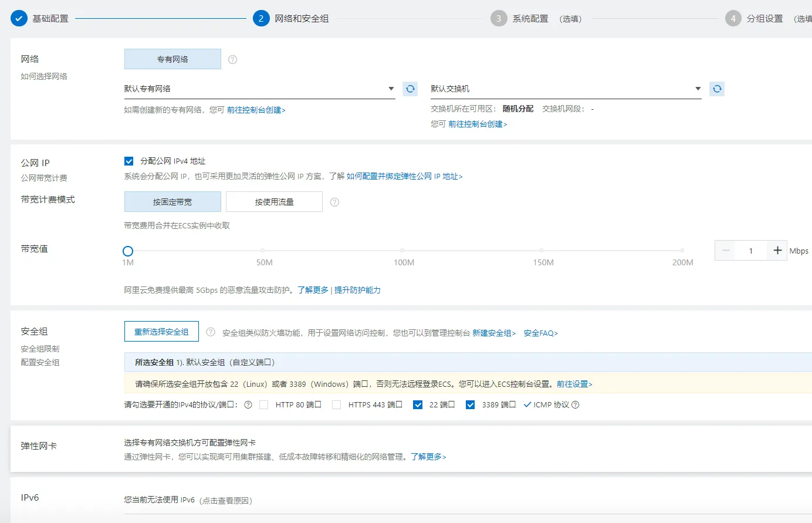Increase bandwidth with the plus button
The height and width of the screenshot is (523, 812).
tap(777, 251)
